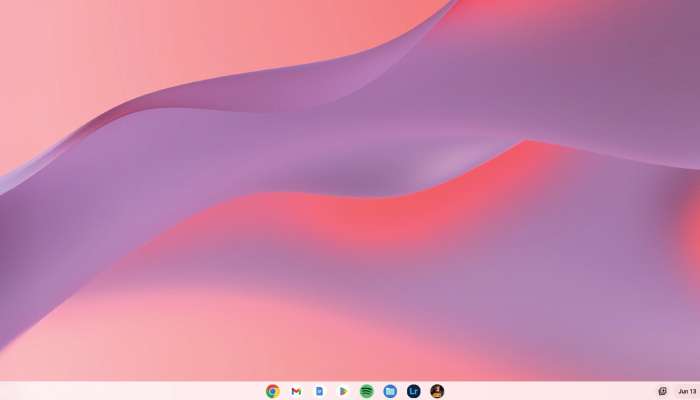Click the blue document icon on the shelf
Screen dimensions: 700x400
(x=320, y=391)
